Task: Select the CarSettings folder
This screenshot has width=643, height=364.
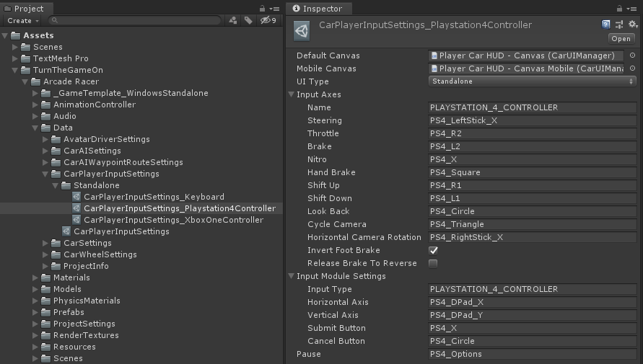Action: pos(87,243)
